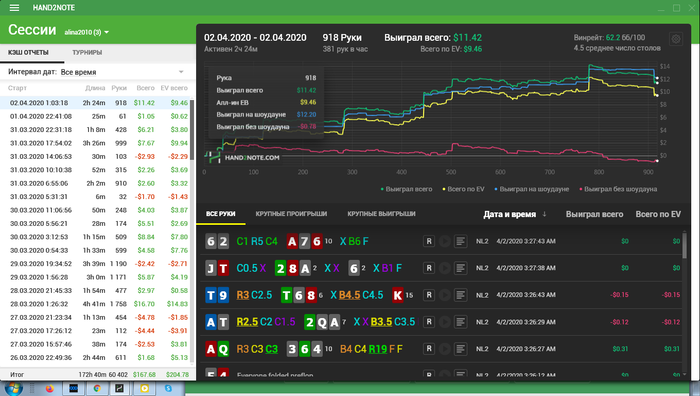
Task: Select session 31.03.2020 14:06:53
Action: (x=95, y=156)
